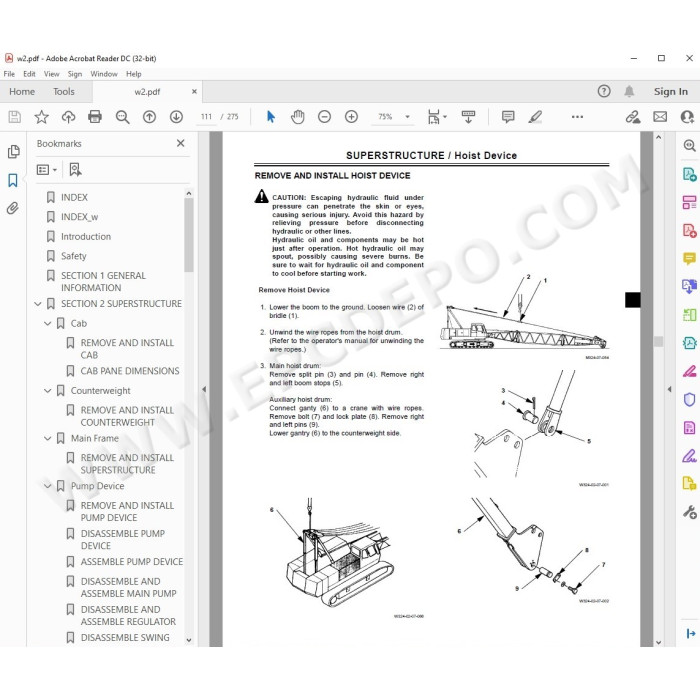Screen dimensions: 700x700
Task: Click the scrolling mode keyboard icon
Action: point(468,117)
